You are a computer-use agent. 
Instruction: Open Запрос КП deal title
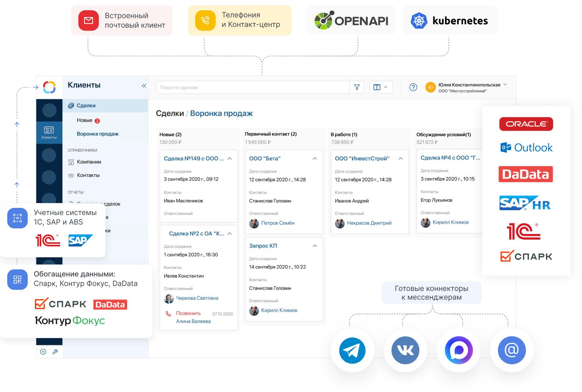(263, 246)
